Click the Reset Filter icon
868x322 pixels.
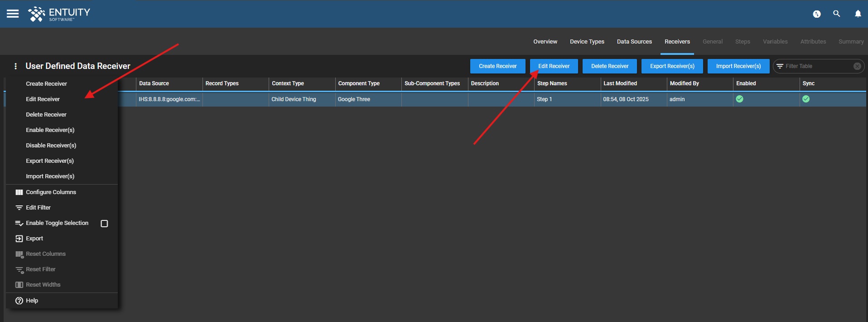[19, 270]
